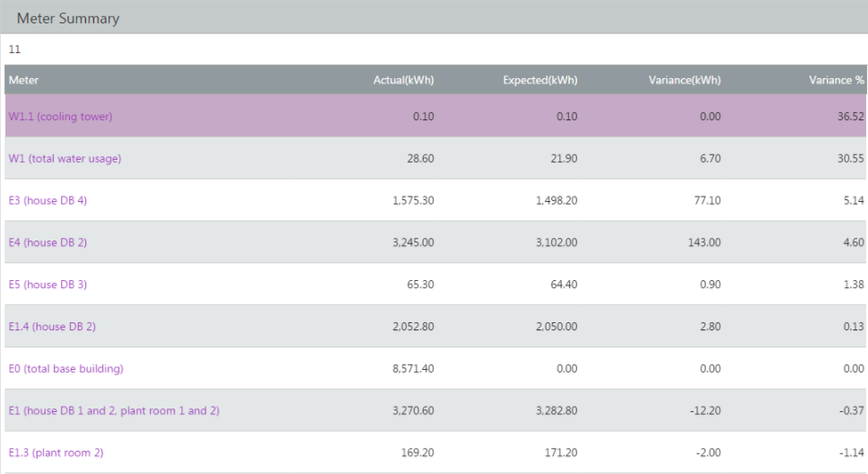Click the E1.3 (plant room 2) link
Image resolution: width=868 pixels, height=474 pixels.
(56, 453)
